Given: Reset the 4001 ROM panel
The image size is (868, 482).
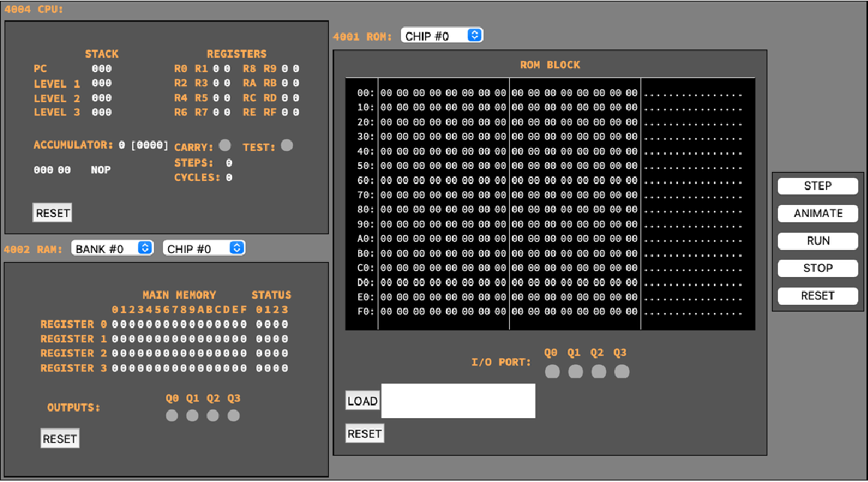Looking at the screenshot, I should click(x=364, y=434).
